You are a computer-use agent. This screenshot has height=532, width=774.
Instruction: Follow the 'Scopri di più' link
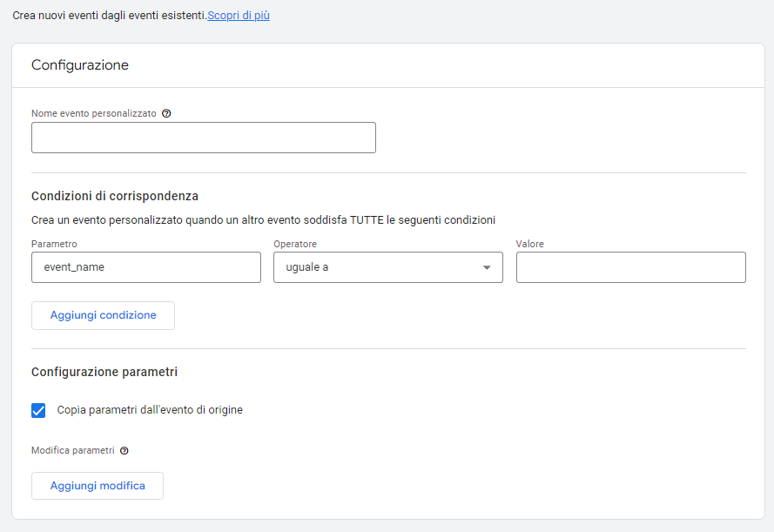(x=239, y=16)
